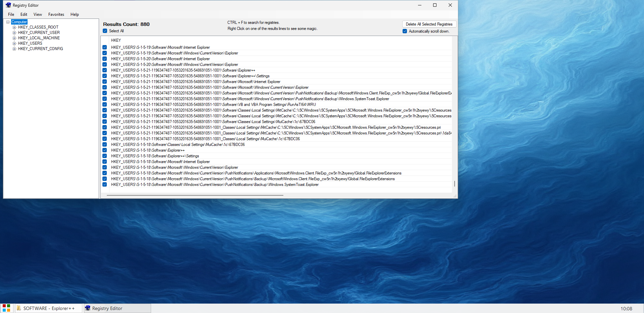
Task: Expand the HKEY_CURRENT_USER node
Action: click(14, 32)
